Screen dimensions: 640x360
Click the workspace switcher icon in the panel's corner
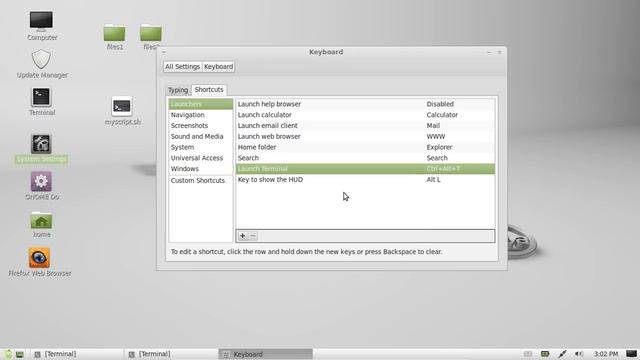[631, 353]
